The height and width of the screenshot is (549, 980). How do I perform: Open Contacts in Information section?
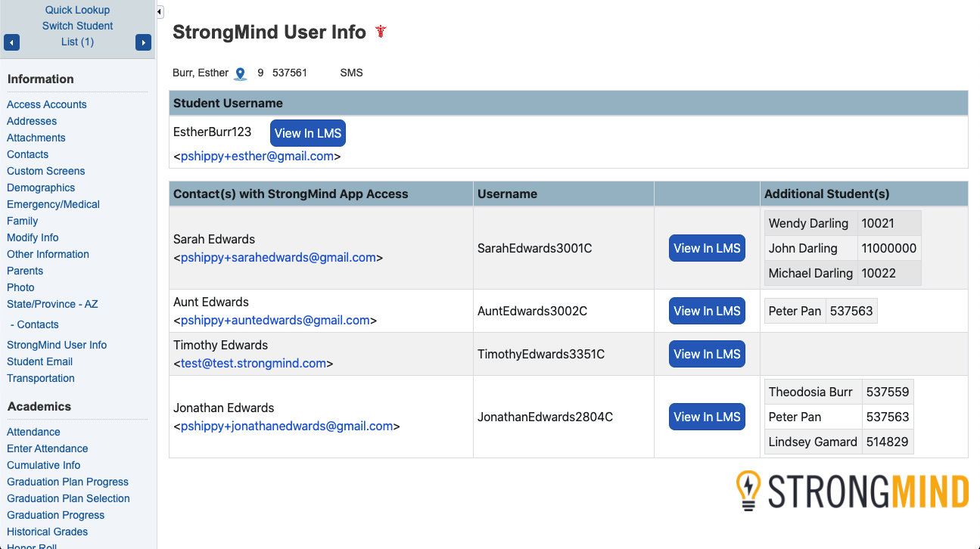click(x=28, y=154)
